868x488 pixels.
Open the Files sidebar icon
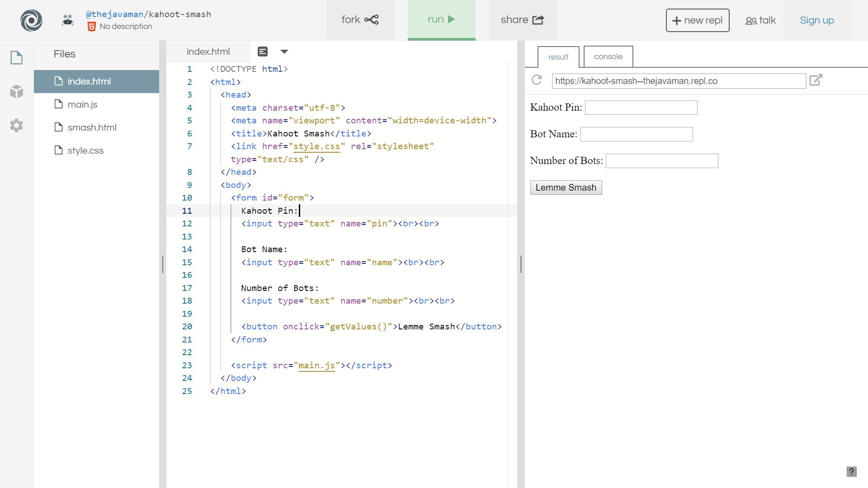[17, 57]
